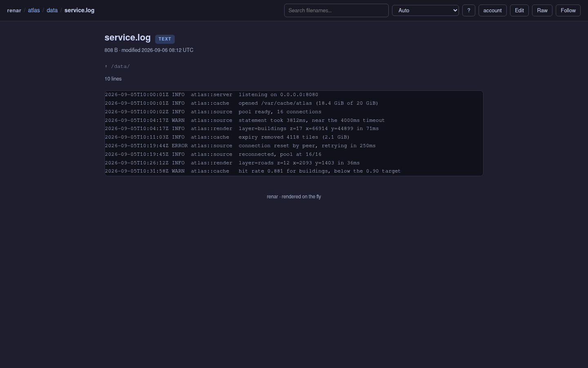Open the Auto theme dropdown
The image size is (588, 368).
(x=425, y=10)
